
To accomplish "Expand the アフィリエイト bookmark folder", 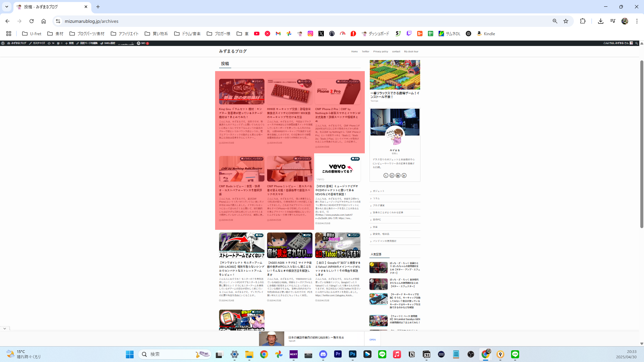I will point(125,34).
